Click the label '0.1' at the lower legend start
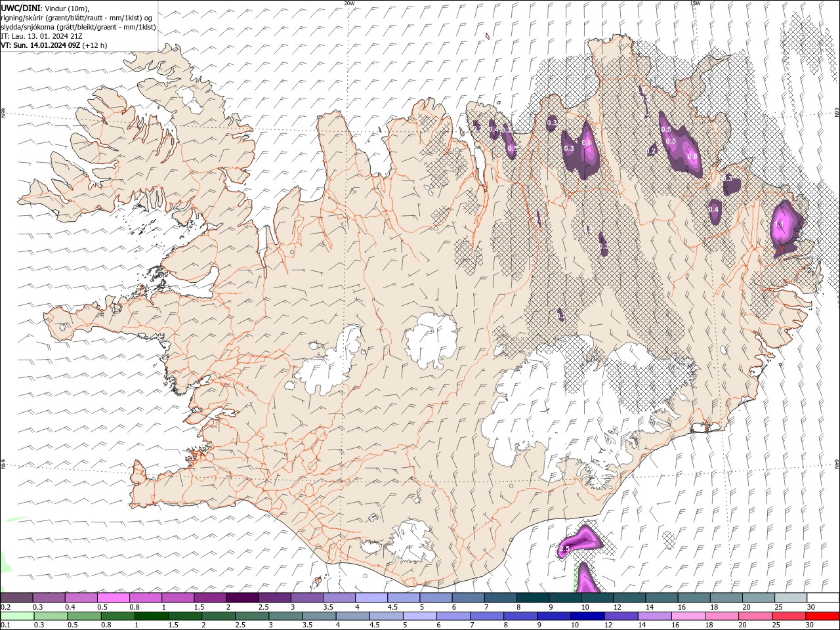 (6, 625)
